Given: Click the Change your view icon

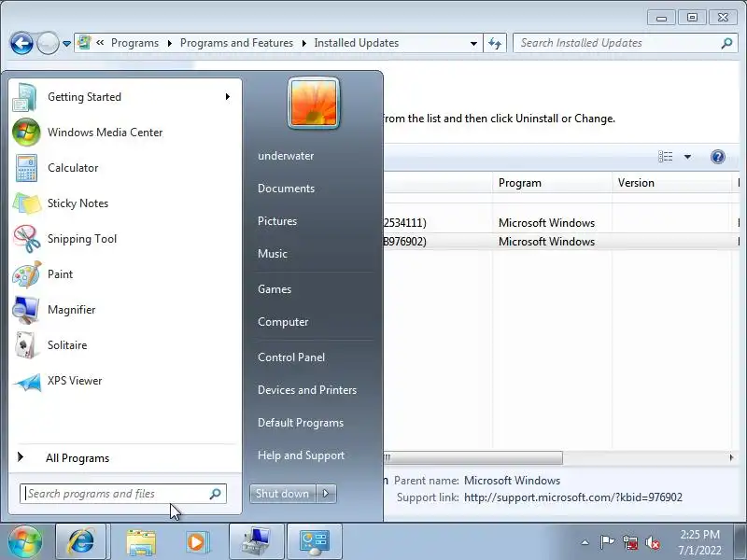Looking at the screenshot, I should pos(665,157).
